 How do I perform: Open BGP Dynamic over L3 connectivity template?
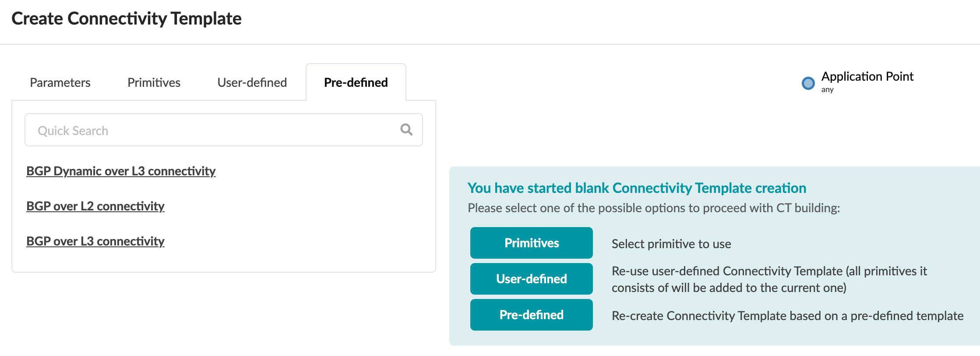[x=121, y=171]
